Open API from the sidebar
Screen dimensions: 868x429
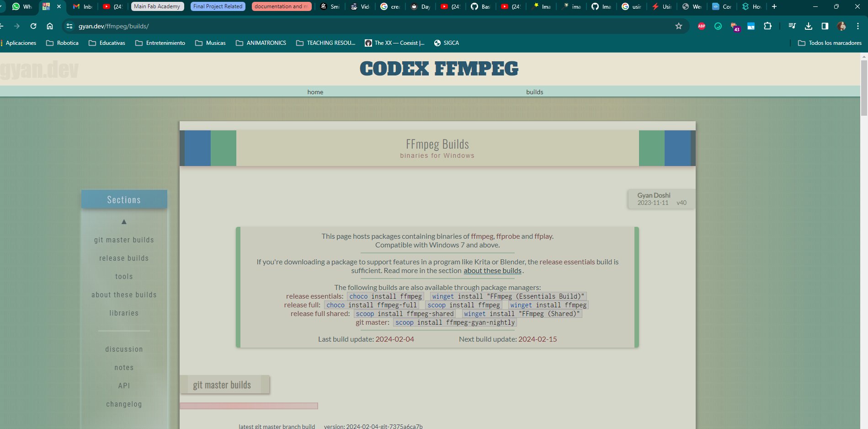(124, 386)
